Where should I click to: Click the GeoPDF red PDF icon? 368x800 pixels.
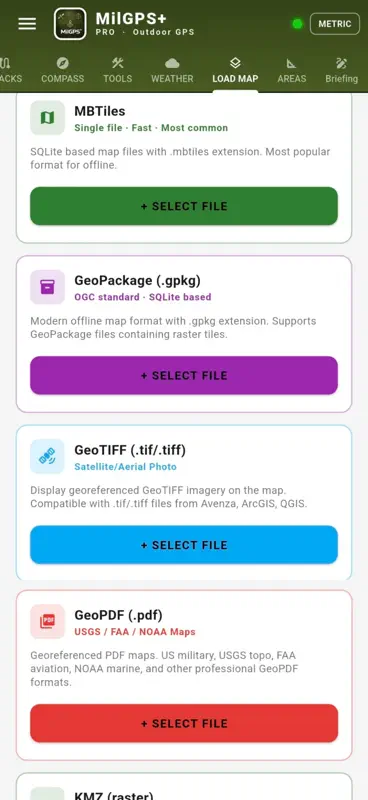[x=47, y=621]
